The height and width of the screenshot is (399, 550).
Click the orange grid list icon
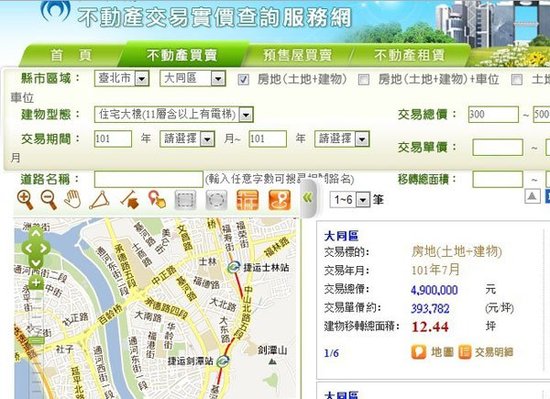[247, 200]
